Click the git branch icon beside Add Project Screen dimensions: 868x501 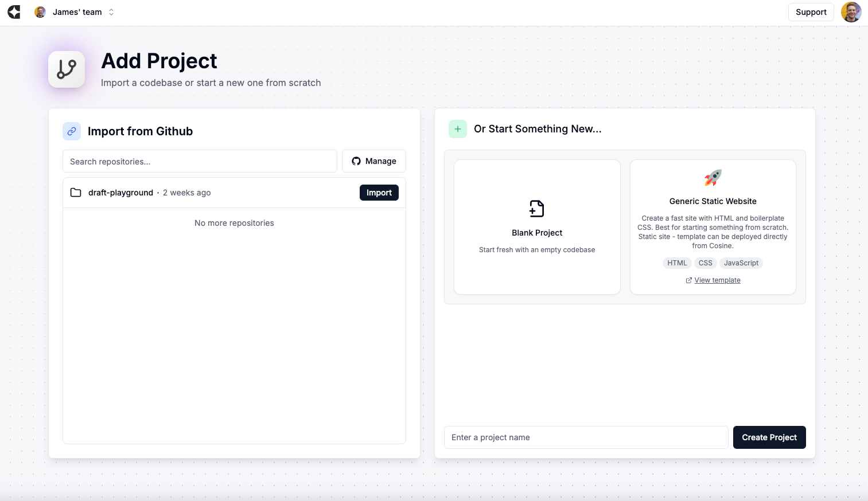pos(67,69)
